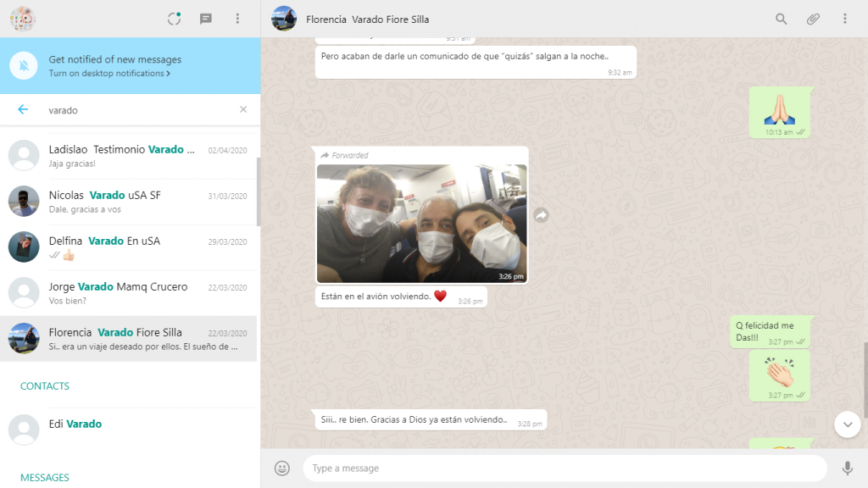Attach a file with the paperclip icon
This screenshot has height=488, width=868.
tap(813, 19)
